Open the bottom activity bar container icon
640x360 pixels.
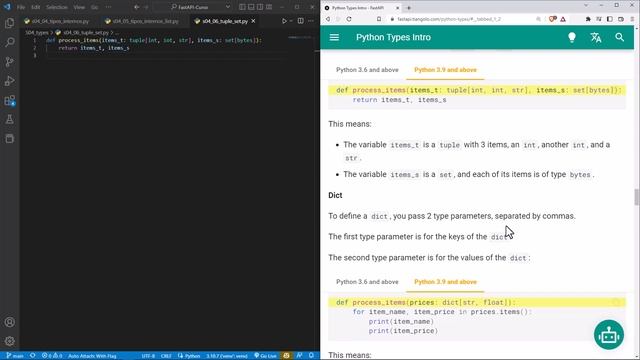click(9, 139)
